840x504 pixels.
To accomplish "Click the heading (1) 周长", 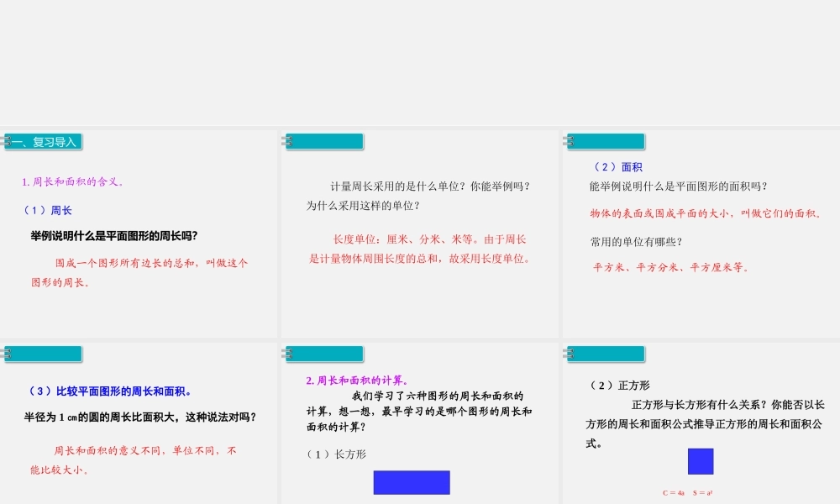I will [x=47, y=209].
